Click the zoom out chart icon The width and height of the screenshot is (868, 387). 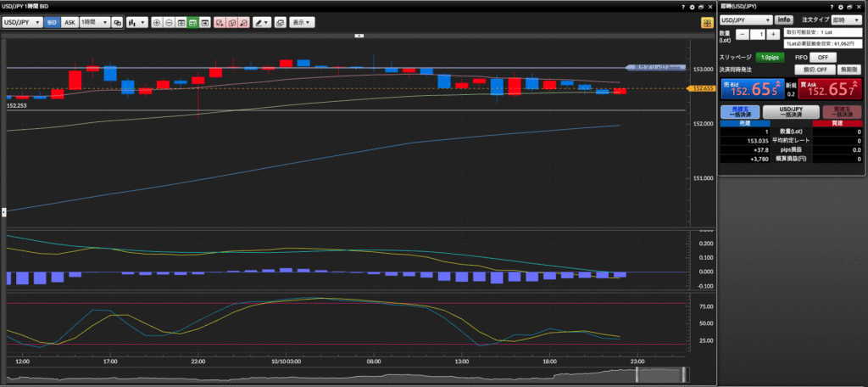tap(169, 22)
